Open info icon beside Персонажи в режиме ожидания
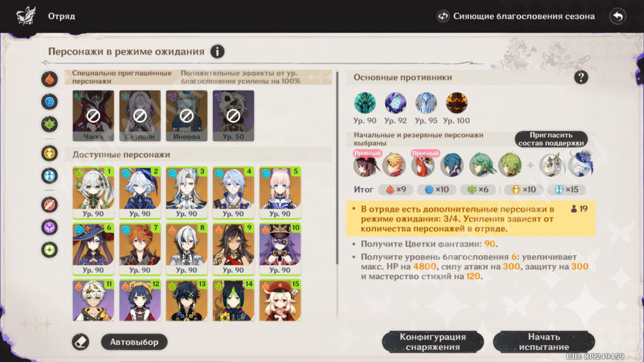The image size is (644, 362). click(217, 51)
